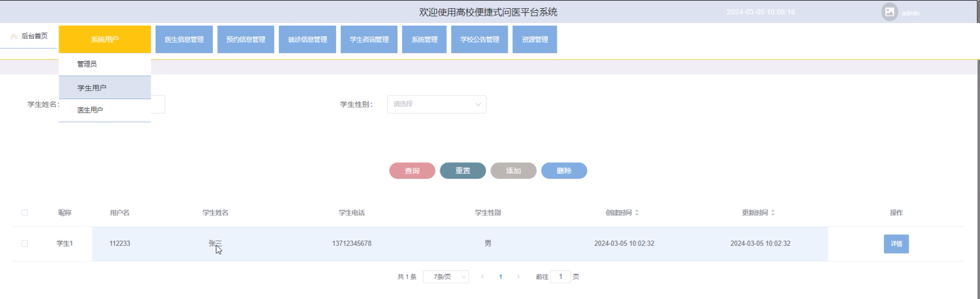Click the 学生性别 column header

488,213
